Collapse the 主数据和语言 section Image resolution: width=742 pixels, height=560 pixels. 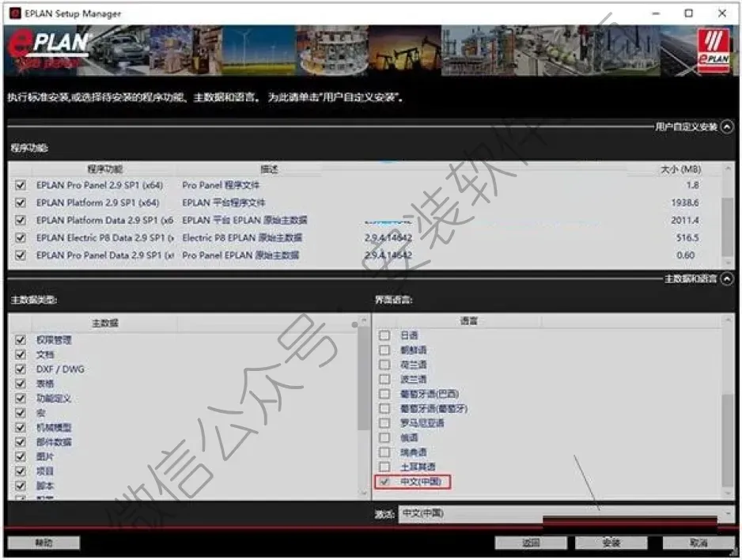[x=727, y=279]
